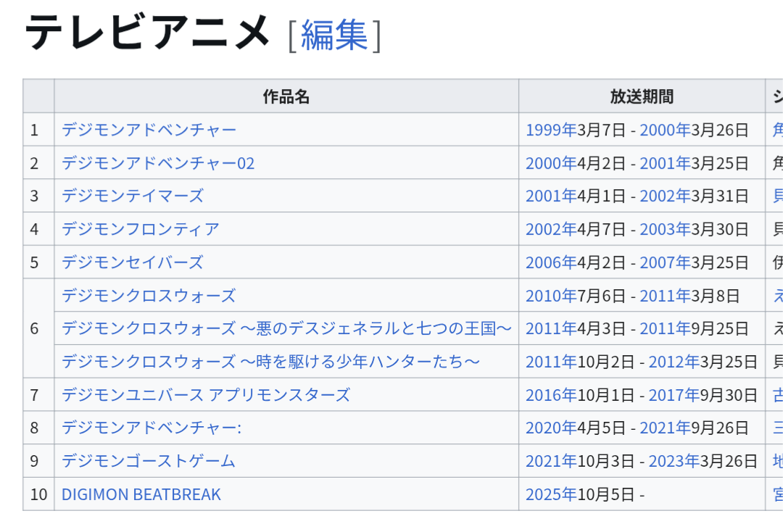
Task: Open the デジモンアドベンチャー article link in row 1
Action: click(x=149, y=130)
